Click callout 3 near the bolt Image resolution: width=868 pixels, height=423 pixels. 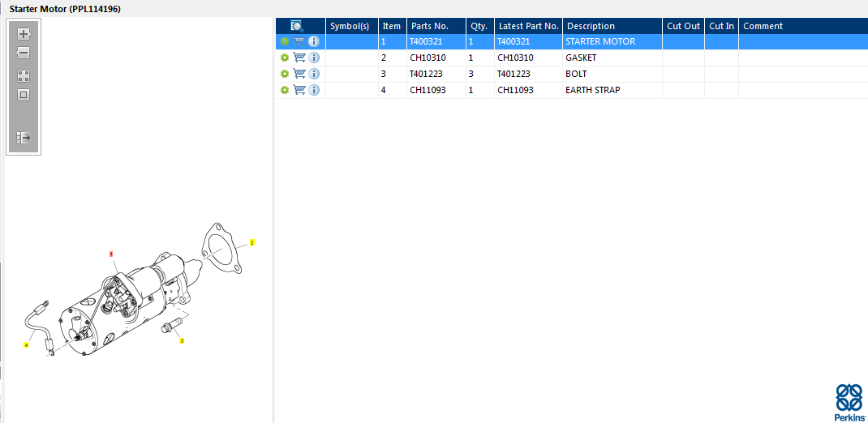tap(182, 341)
